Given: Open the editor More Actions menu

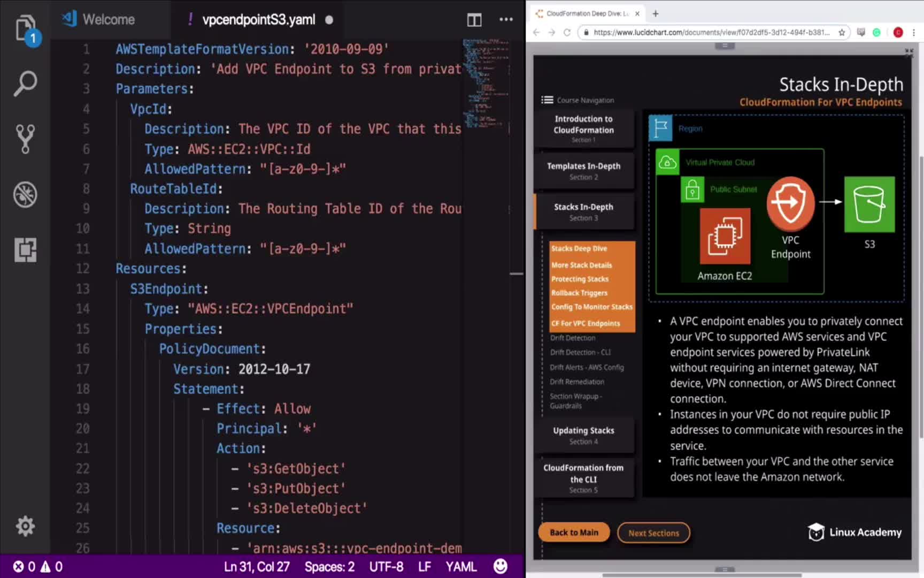Looking at the screenshot, I should coord(506,20).
